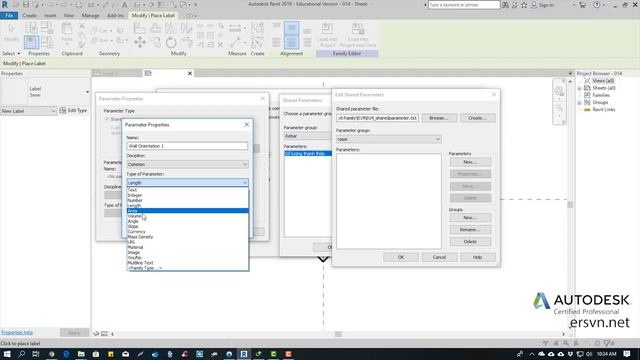Select the highlighted parameter in Shared Parameters list

(307, 153)
